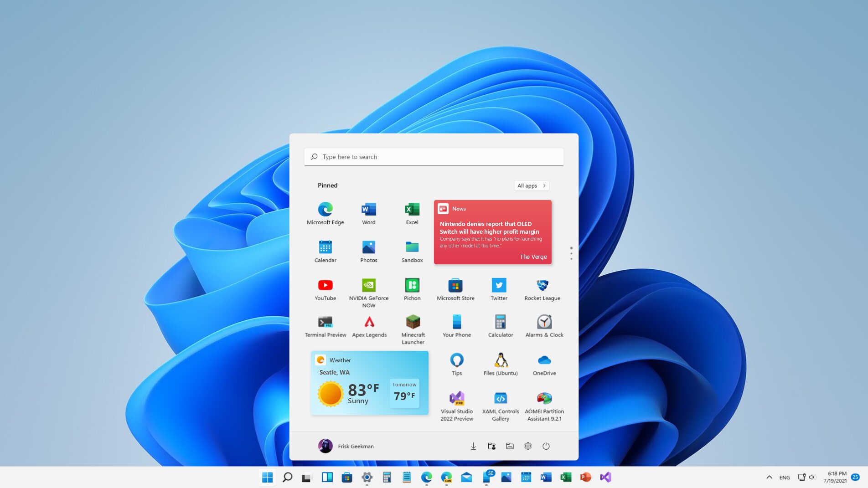This screenshot has width=868, height=488.
Task: Click the Type here to search box
Action: click(434, 157)
